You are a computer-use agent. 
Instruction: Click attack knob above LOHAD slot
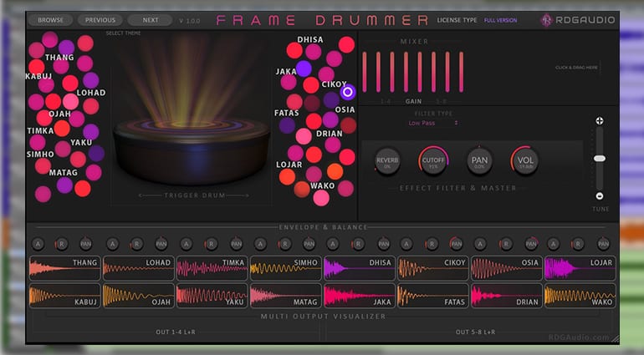point(112,244)
